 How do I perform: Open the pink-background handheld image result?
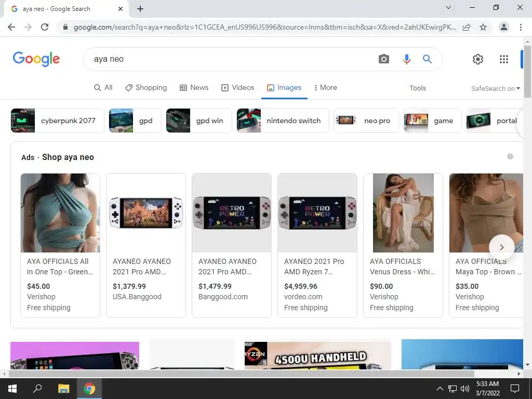[x=75, y=355]
